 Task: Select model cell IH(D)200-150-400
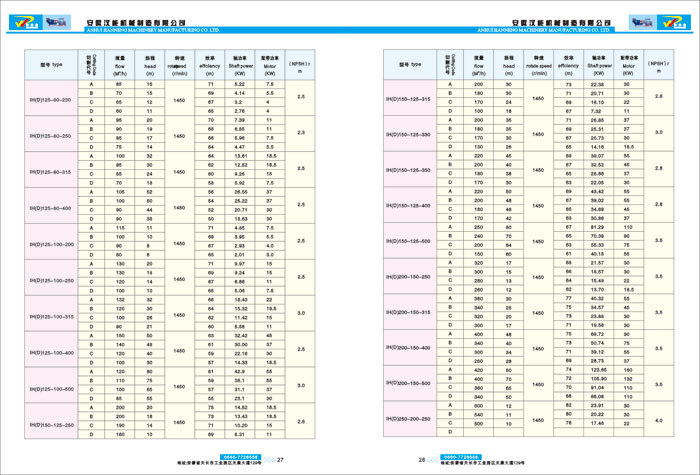pos(410,347)
